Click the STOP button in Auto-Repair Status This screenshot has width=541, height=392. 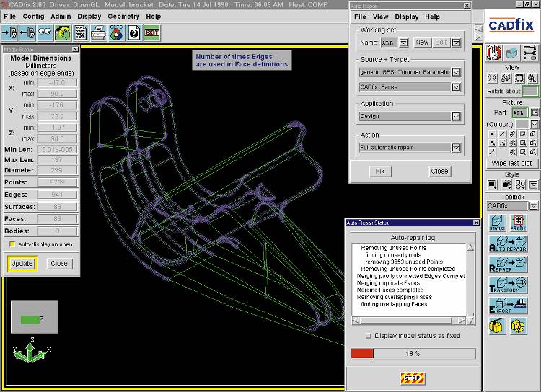pyautogui.click(x=413, y=378)
